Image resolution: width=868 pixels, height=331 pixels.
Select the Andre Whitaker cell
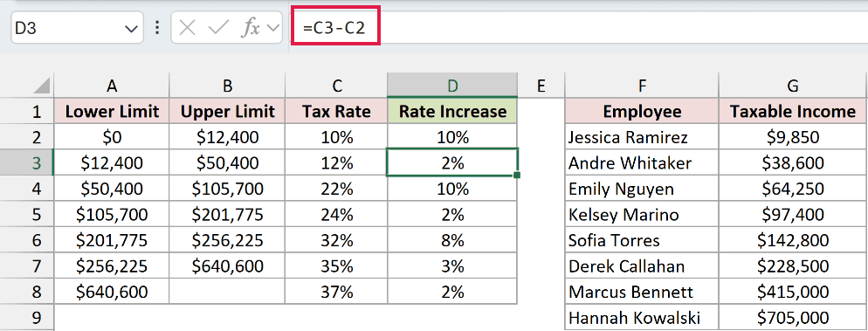[642, 162]
